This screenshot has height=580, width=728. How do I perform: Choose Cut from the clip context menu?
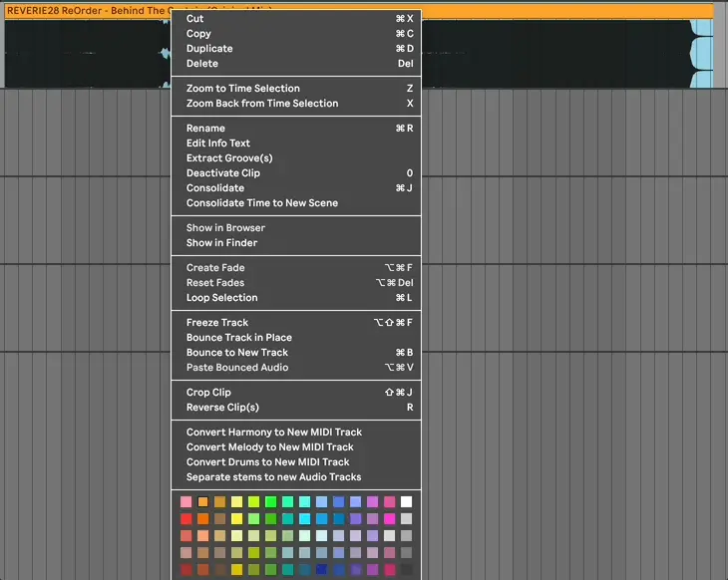click(x=296, y=19)
